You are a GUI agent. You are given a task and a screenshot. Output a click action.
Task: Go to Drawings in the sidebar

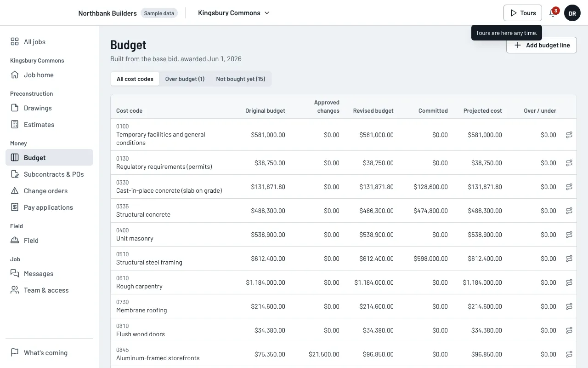(49, 108)
